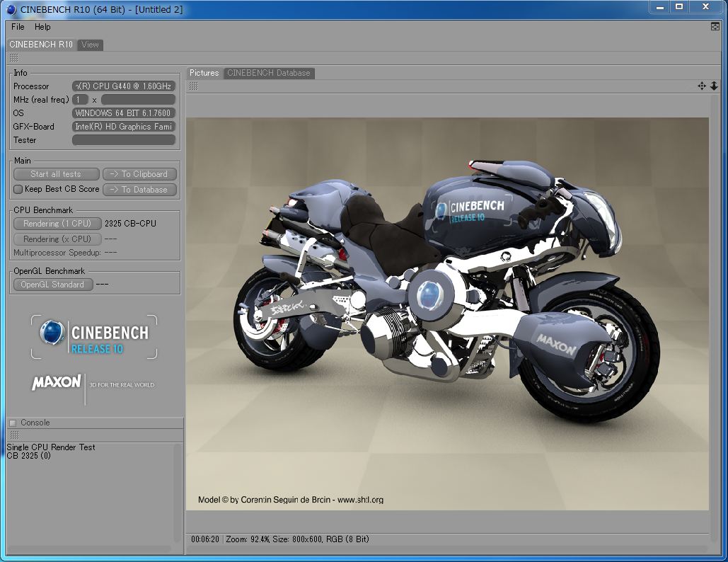Click the grip handle under Pictures tab
This screenshot has height=562, width=728.
193,86
